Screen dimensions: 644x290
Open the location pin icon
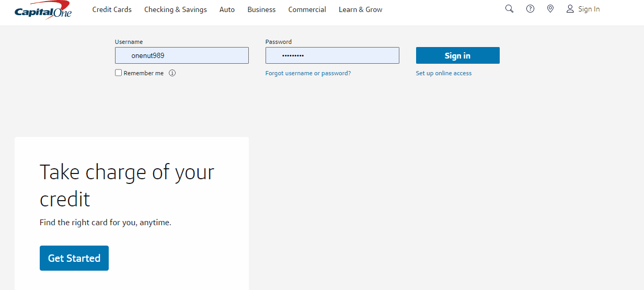[550, 9]
